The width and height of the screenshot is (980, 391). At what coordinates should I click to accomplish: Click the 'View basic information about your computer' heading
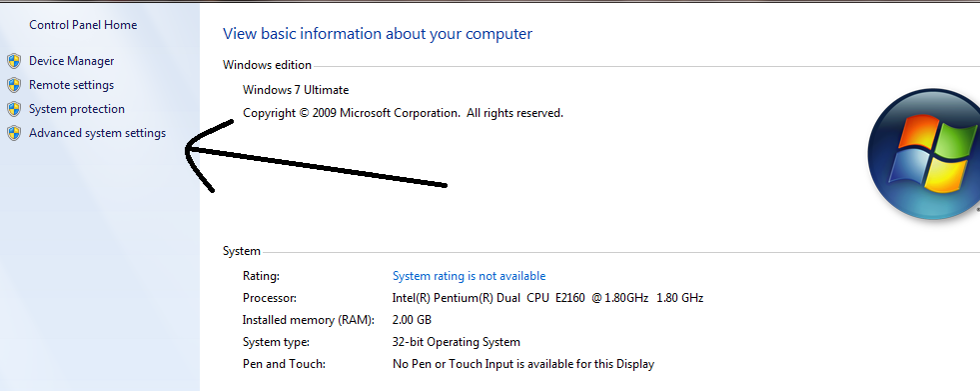tap(378, 34)
